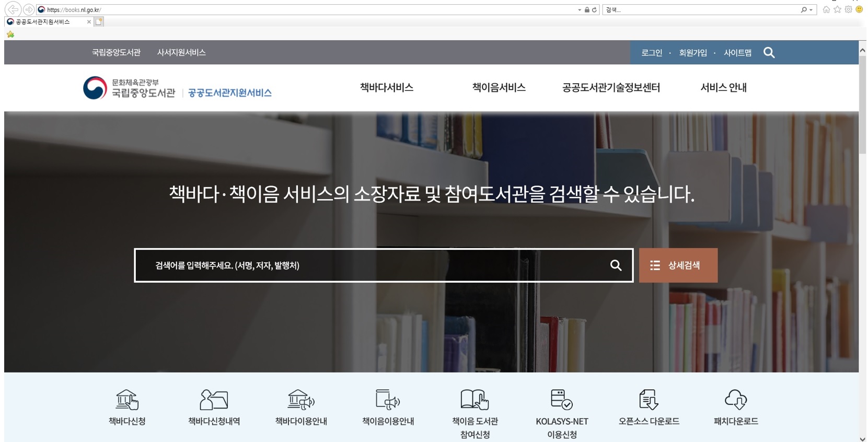The width and height of the screenshot is (868, 442).
Task: Open the browser favorites star icon
Action: click(837, 9)
